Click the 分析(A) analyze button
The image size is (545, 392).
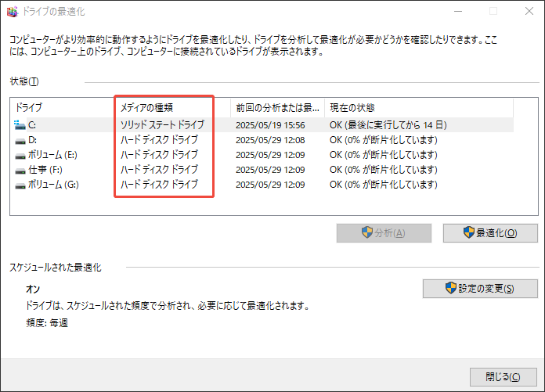pyautogui.click(x=384, y=233)
